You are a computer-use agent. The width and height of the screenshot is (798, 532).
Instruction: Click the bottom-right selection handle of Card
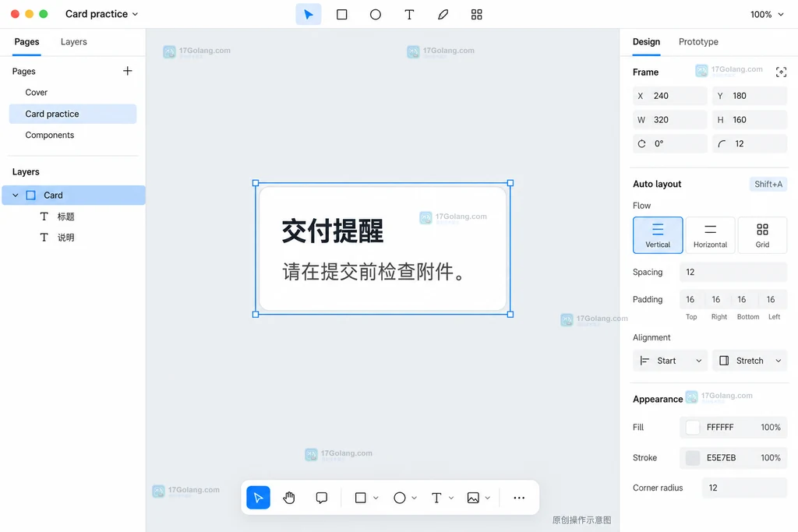click(510, 315)
